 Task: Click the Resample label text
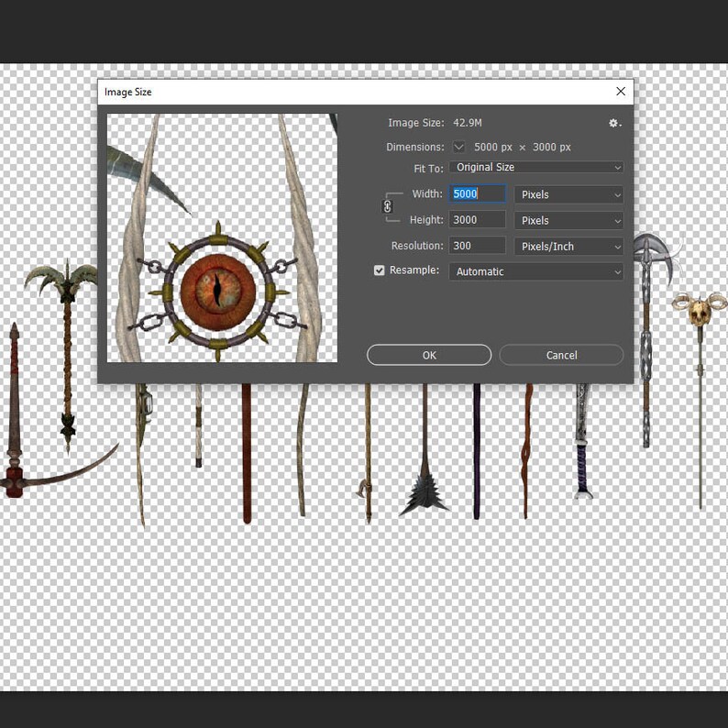(x=414, y=270)
